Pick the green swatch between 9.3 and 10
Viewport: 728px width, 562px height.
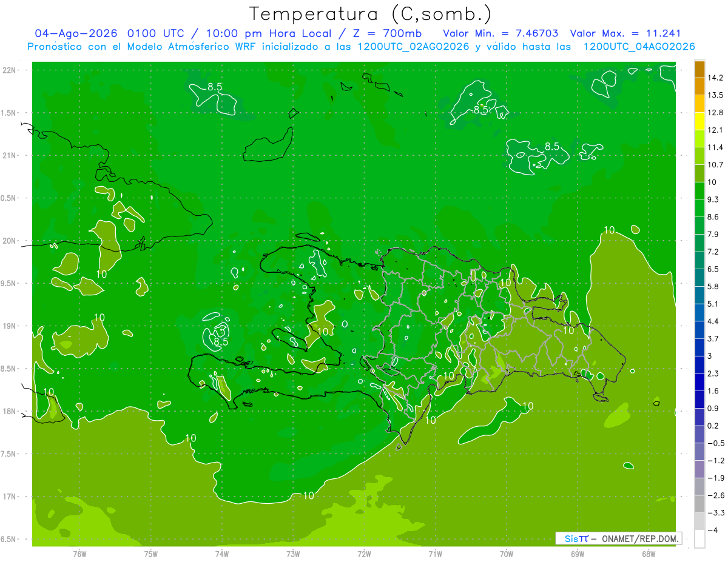coord(699,191)
